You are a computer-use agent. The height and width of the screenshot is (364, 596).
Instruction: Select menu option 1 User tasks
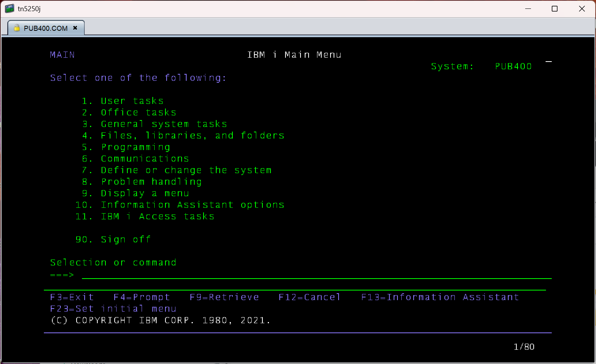tap(123, 101)
